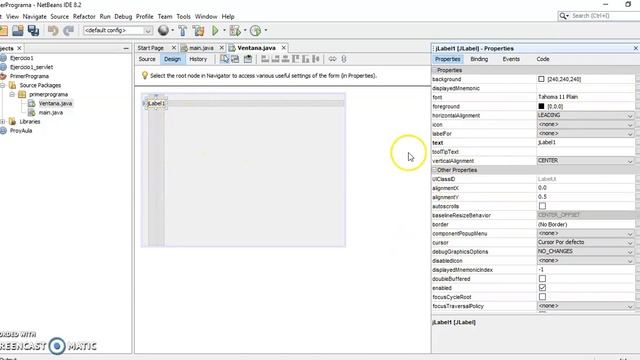This screenshot has width=640, height=360.
Task: Open the cursor property dropdown
Action: 585,242
